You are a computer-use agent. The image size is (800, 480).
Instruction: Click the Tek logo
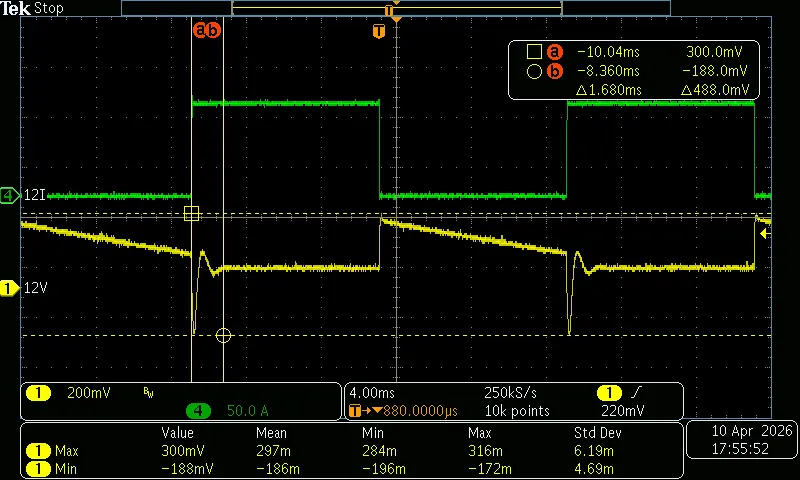pos(15,8)
